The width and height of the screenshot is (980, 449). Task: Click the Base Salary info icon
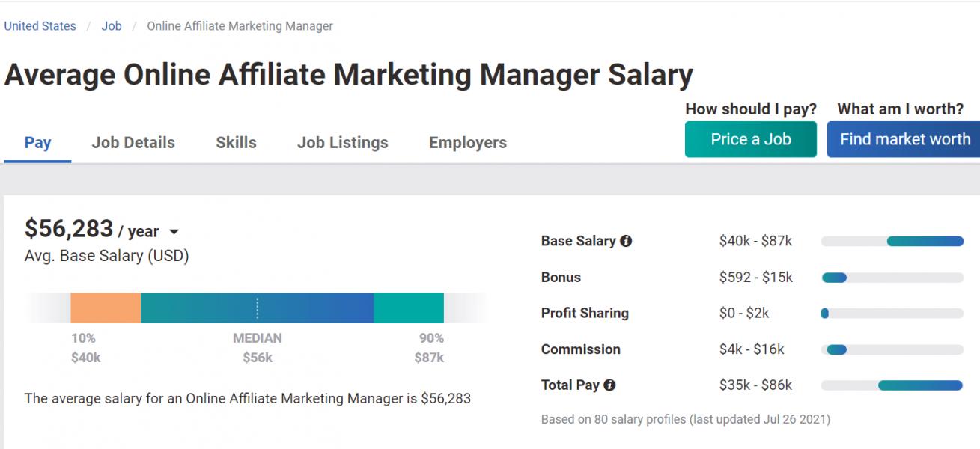coord(626,241)
